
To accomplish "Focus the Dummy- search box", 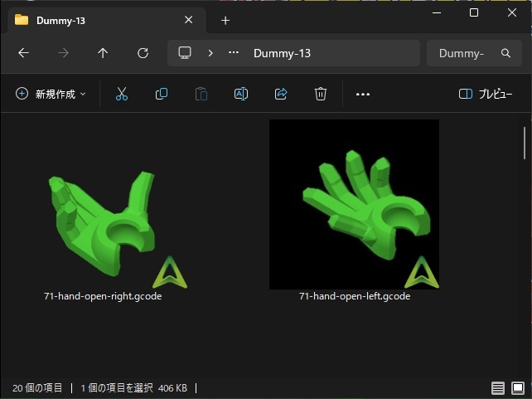I will click(x=474, y=53).
